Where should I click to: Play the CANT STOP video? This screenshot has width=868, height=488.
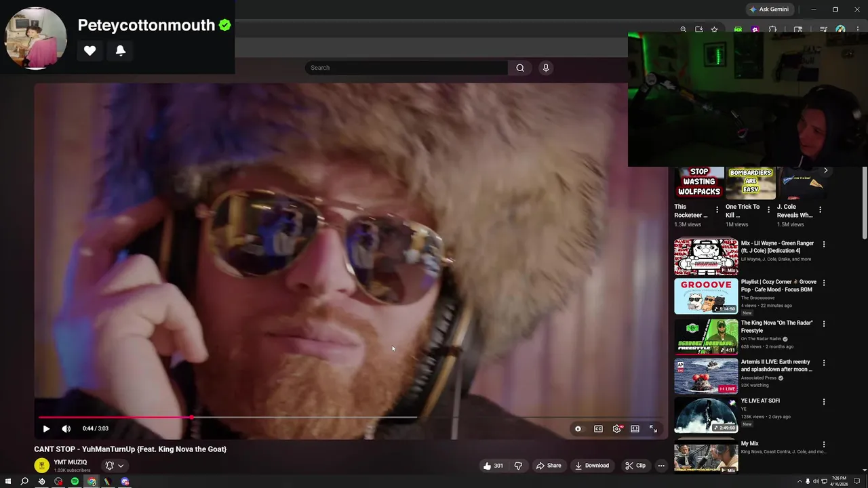tap(46, 428)
